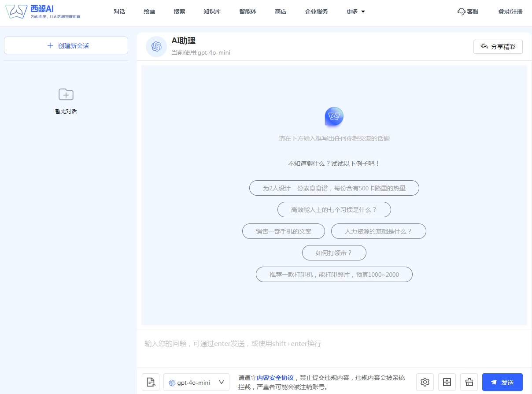
Task: Click the empty conversation folder icon in sidebar
Action: click(66, 94)
